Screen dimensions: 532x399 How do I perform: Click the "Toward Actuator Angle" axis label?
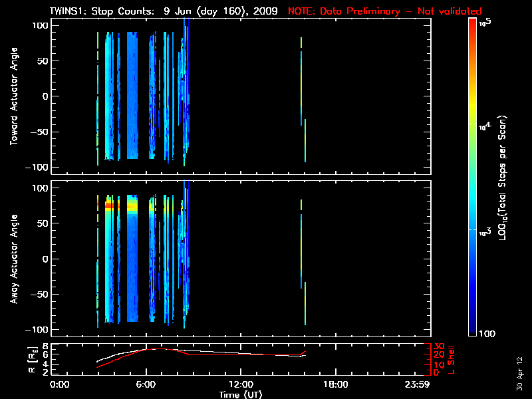12,96
